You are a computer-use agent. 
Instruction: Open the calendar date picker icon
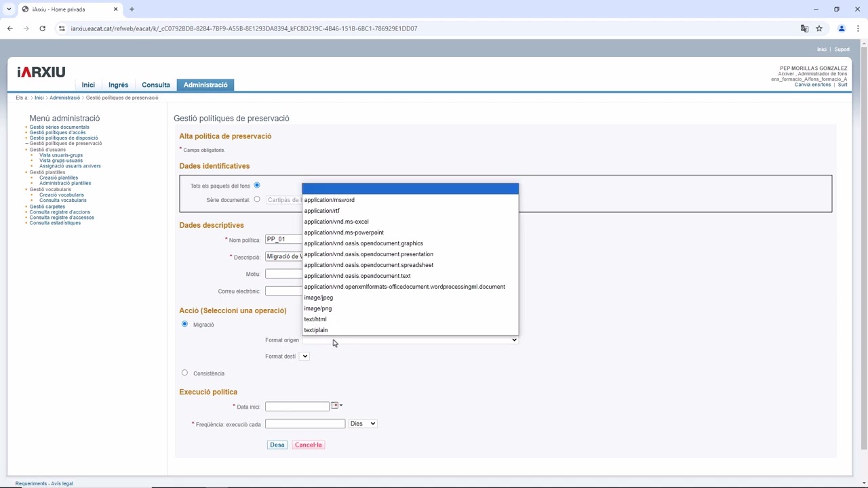tap(334, 405)
